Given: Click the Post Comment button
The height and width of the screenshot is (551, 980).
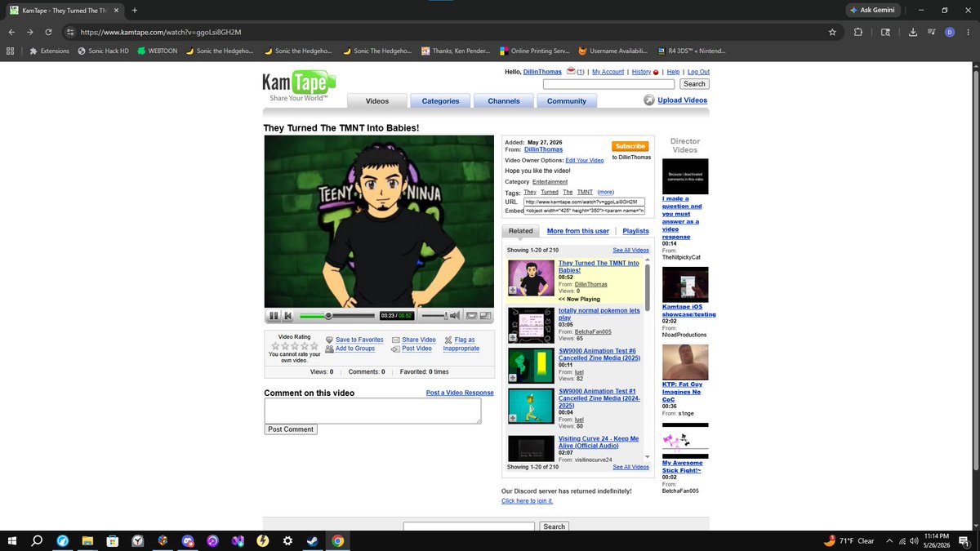Looking at the screenshot, I should pyautogui.click(x=291, y=429).
